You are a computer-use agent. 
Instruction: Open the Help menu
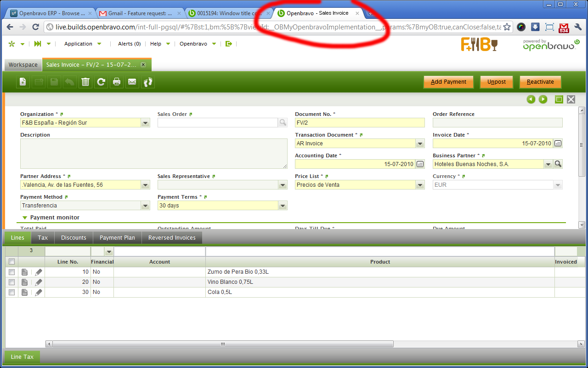(160, 44)
